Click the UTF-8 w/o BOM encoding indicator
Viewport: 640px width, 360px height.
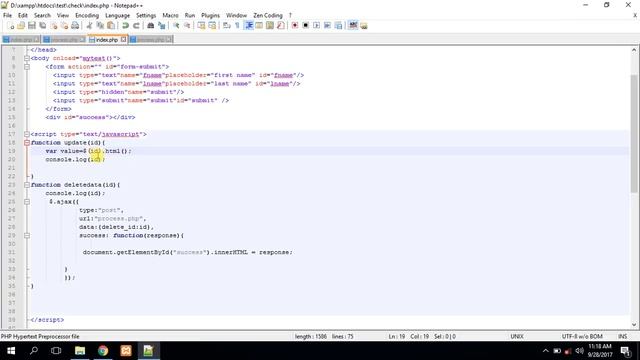point(582,337)
